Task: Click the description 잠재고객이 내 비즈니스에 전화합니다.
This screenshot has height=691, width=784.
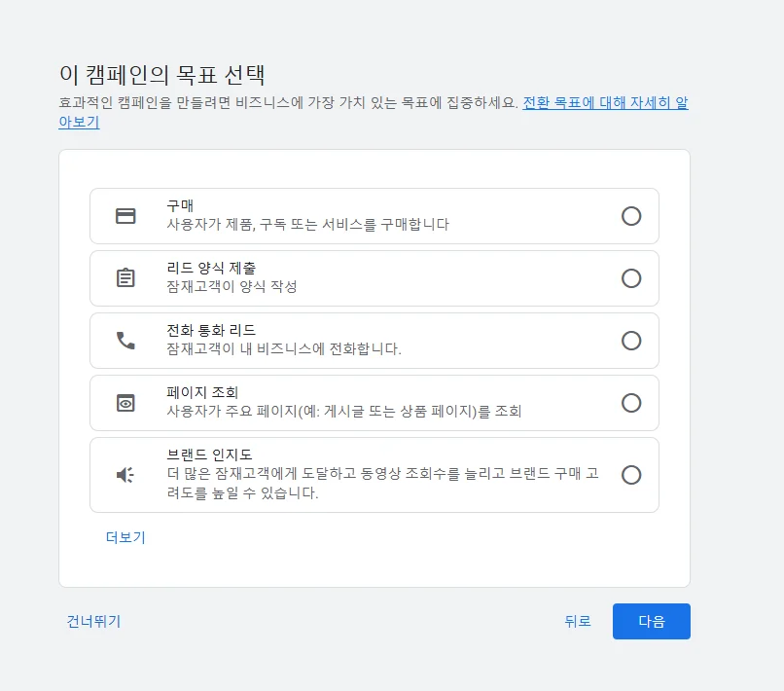Action: pos(284,348)
